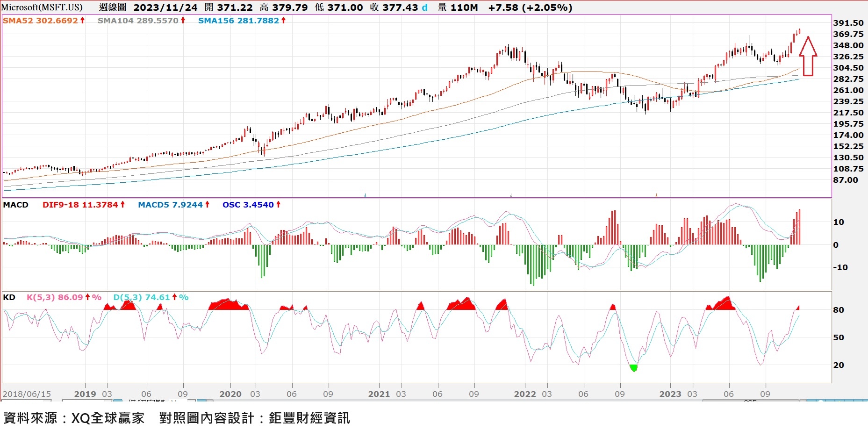Click the 03 month label right after 2023
The image size is (868, 430).
click(692, 394)
